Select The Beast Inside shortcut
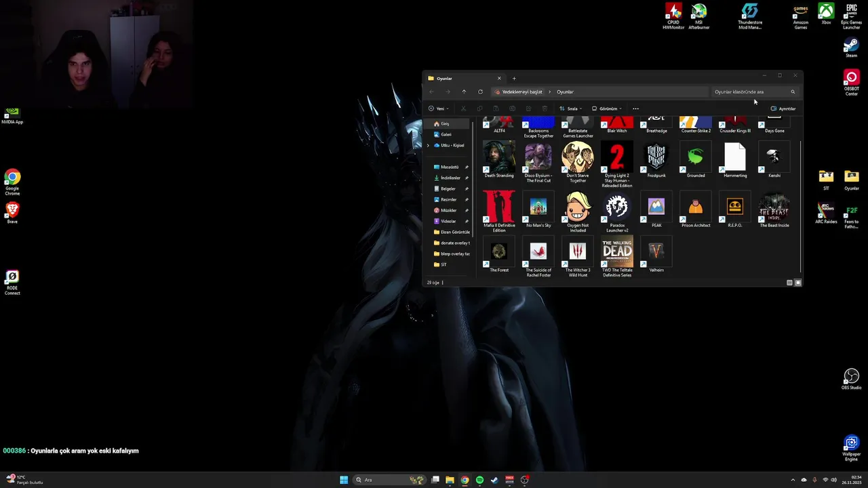 click(x=774, y=210)
